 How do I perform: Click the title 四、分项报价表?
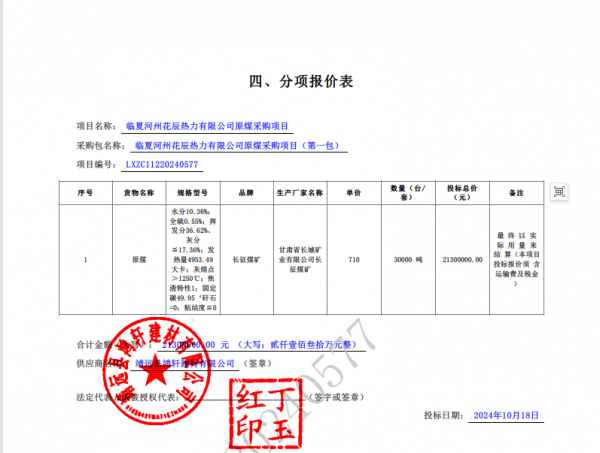[x=300, y=81]
